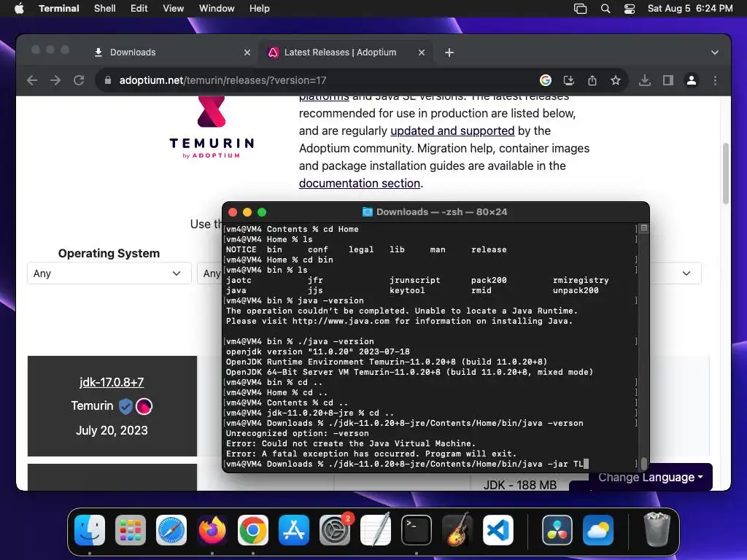This screenshot has width=747, height=560.
Task: Open a new Chrome tab
Action: [x=449, y=52]
